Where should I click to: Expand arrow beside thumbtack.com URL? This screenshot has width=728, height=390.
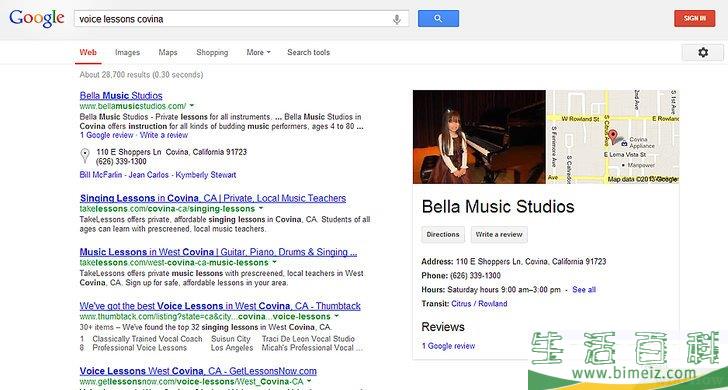point(336,316)
